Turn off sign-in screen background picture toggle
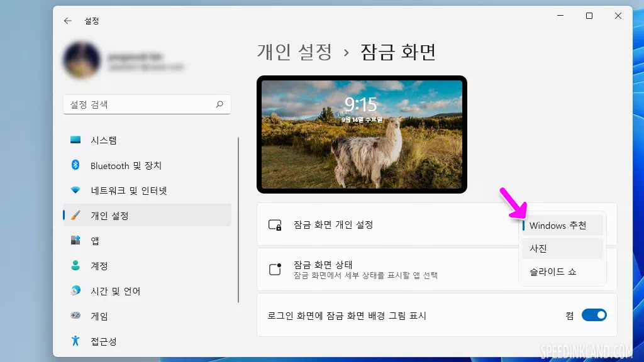 pos(594,315)
